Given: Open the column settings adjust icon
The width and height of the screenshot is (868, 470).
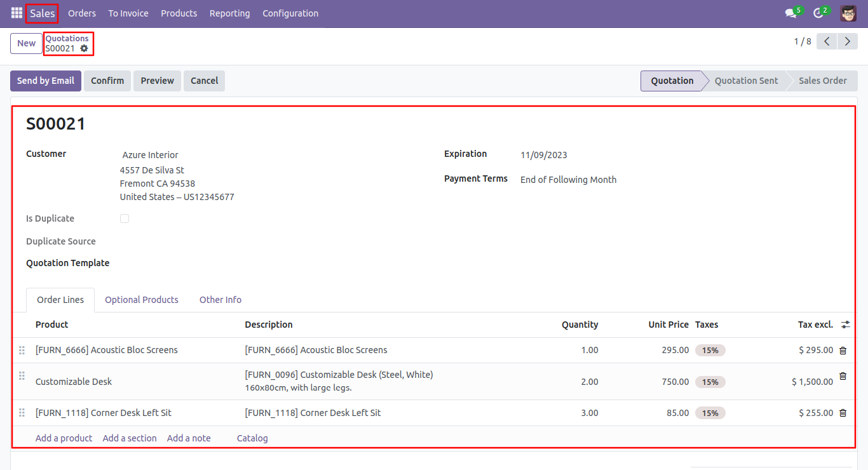Looking at the screenshot, I should coord(845,325).
